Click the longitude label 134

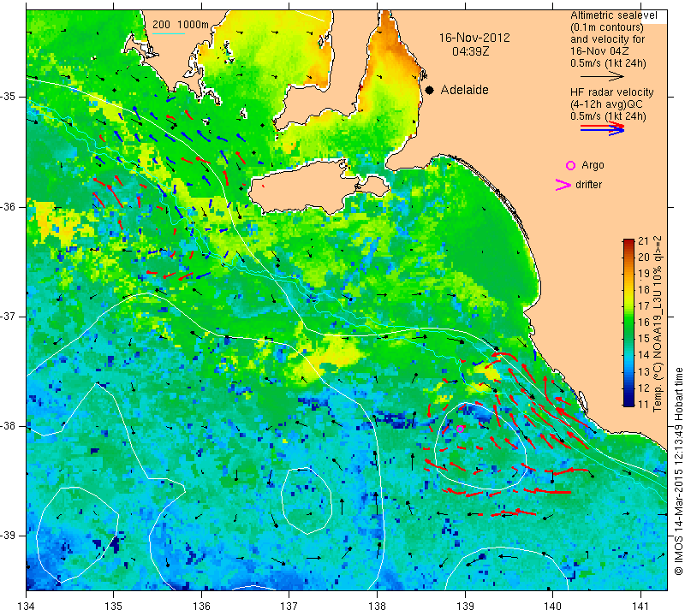click(x=27, y=607)
